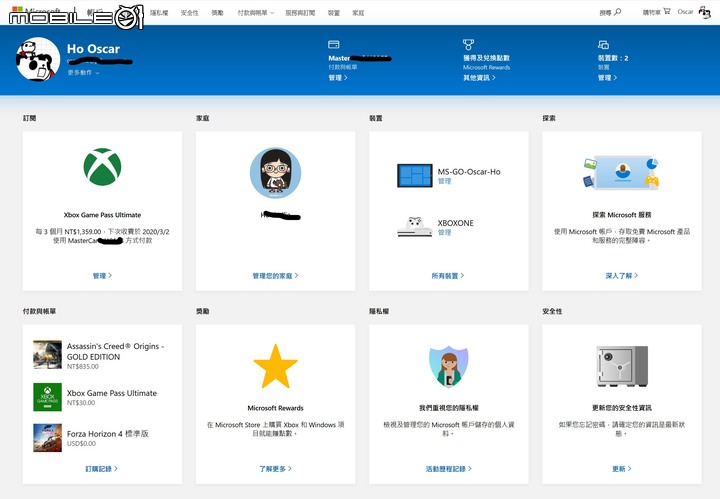
Task: Click 管理 under MS-GO-Oscar-Ho
Action: [x=444, y=181]
